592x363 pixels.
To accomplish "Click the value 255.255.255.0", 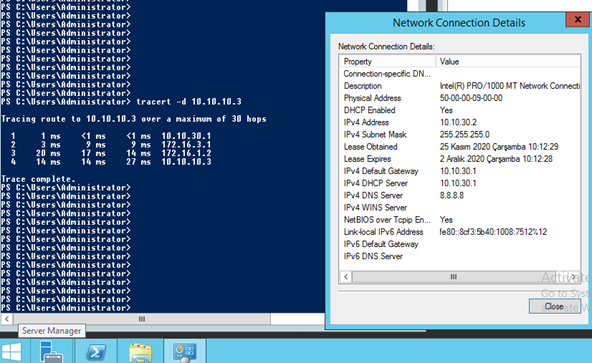I will [464, 134].
